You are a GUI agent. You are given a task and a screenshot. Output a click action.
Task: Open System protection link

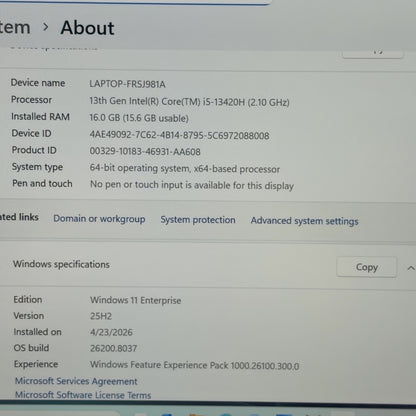pos(198,220)
